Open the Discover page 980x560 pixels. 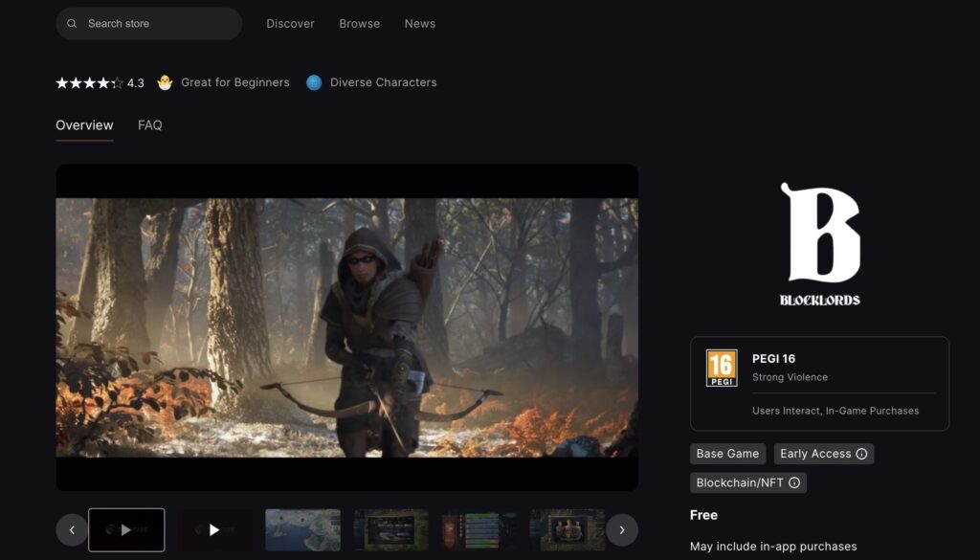pyautogui.click(x=291, y=24)
